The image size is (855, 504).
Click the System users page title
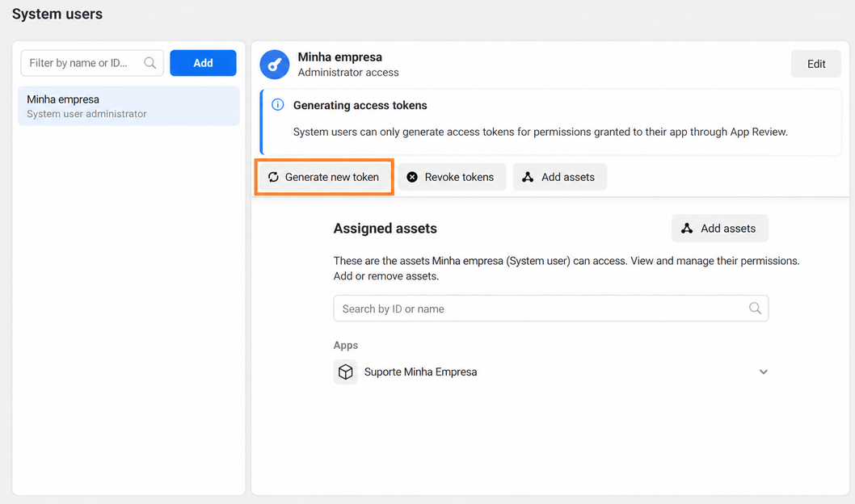click(57, 15)
